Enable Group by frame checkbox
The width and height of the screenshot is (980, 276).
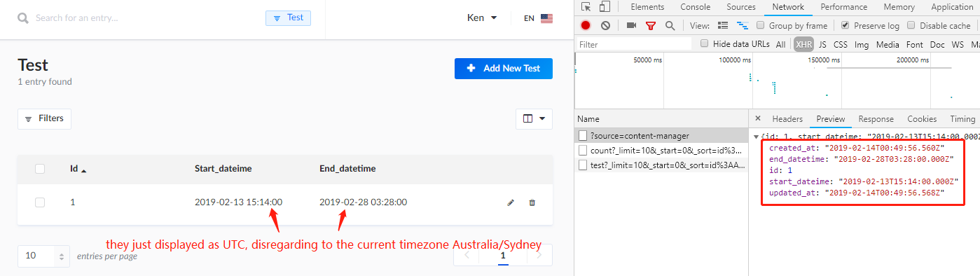coord(760,25)
